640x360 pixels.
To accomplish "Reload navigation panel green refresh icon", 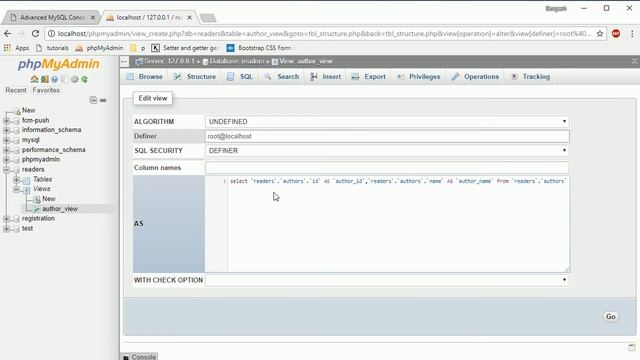I will tap(84, 79).
